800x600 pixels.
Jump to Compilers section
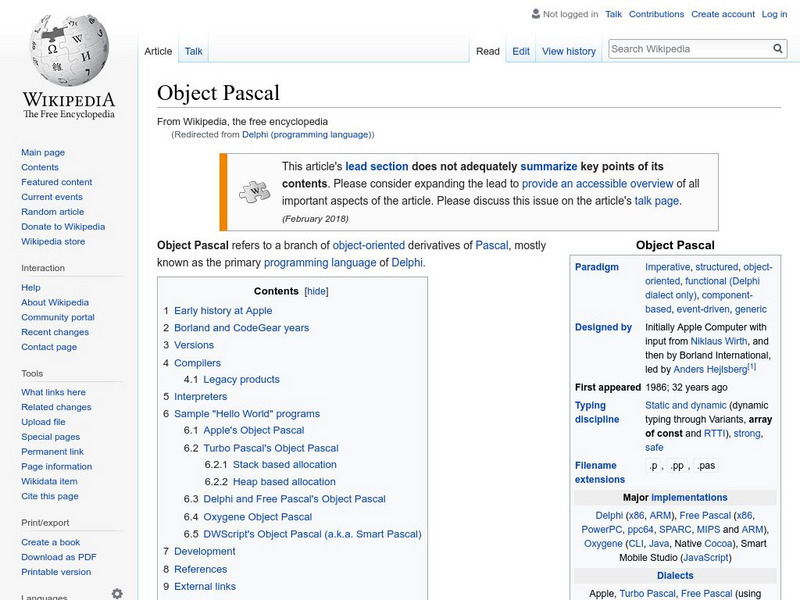[x=197, y=363]
